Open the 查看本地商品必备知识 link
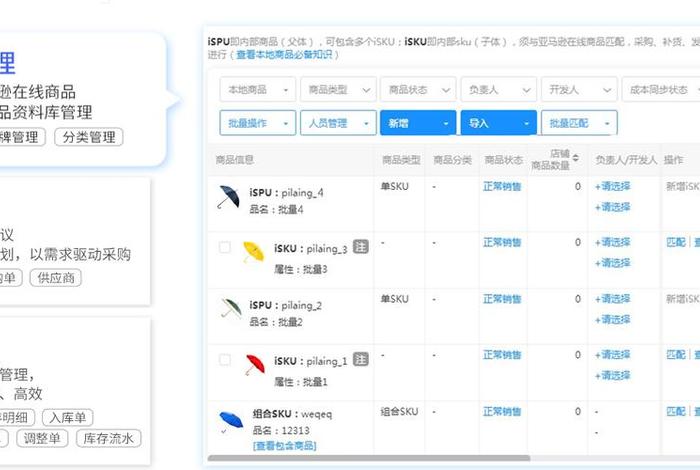 coord(284,54)
